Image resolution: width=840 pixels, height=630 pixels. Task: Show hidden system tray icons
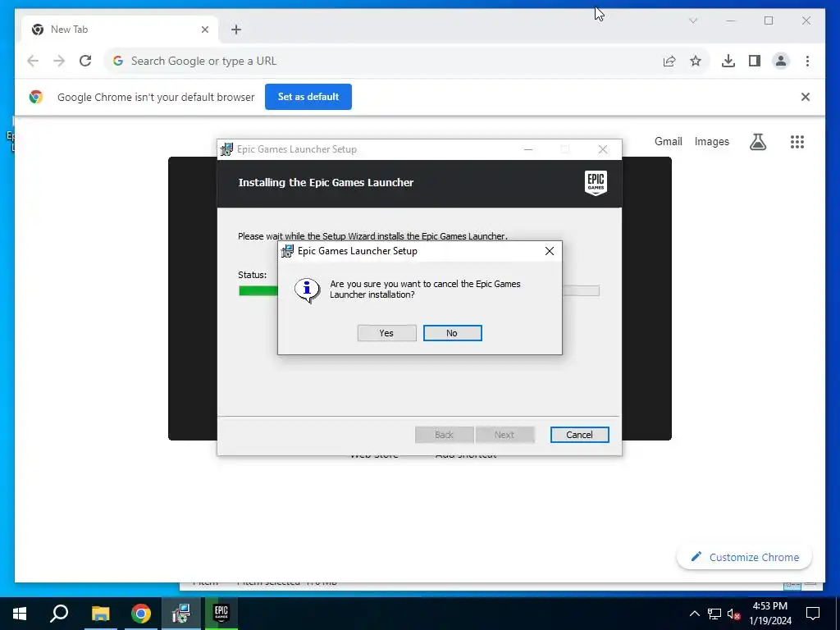click(x=694, y=614)
